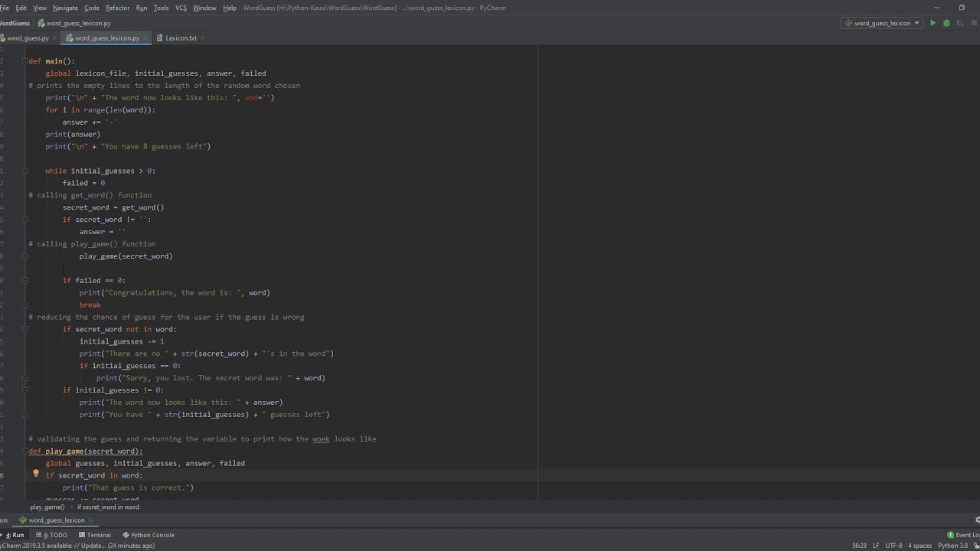
Task: Collapse fold at if secret_word != '' line
Action: point(25,220)
